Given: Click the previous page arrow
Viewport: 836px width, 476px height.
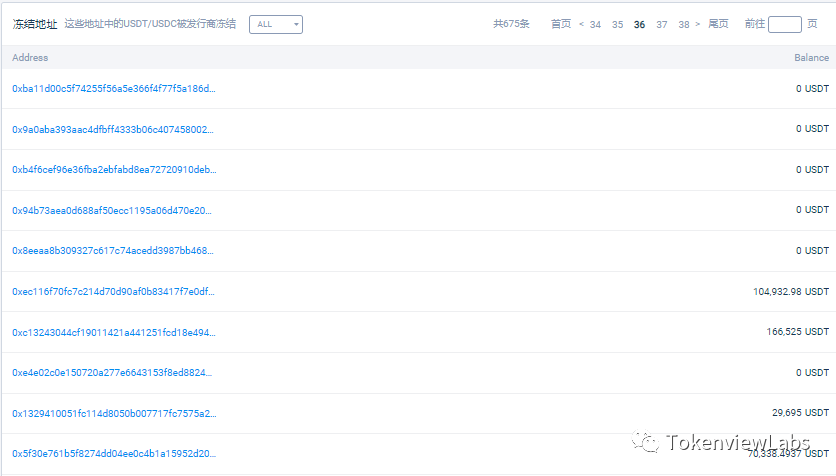Looking at the screenshot, I should 581,24.
